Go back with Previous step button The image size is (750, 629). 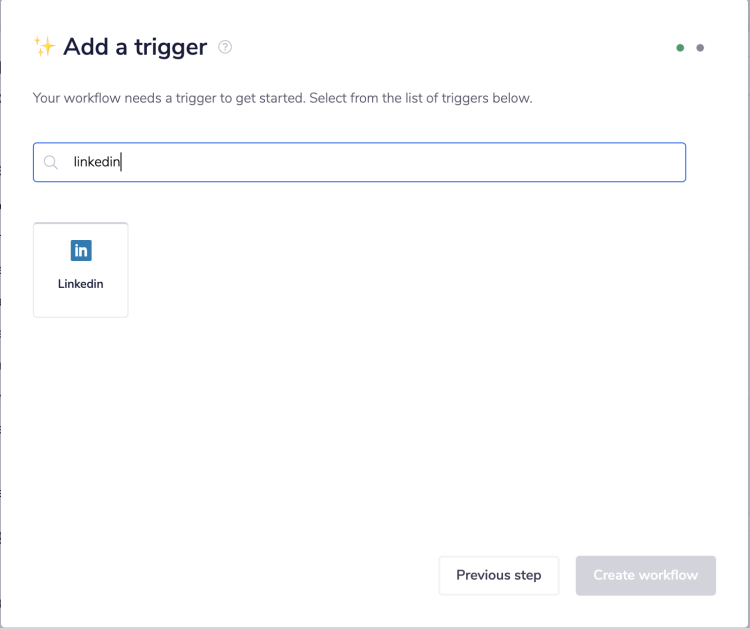coord(499,575)
